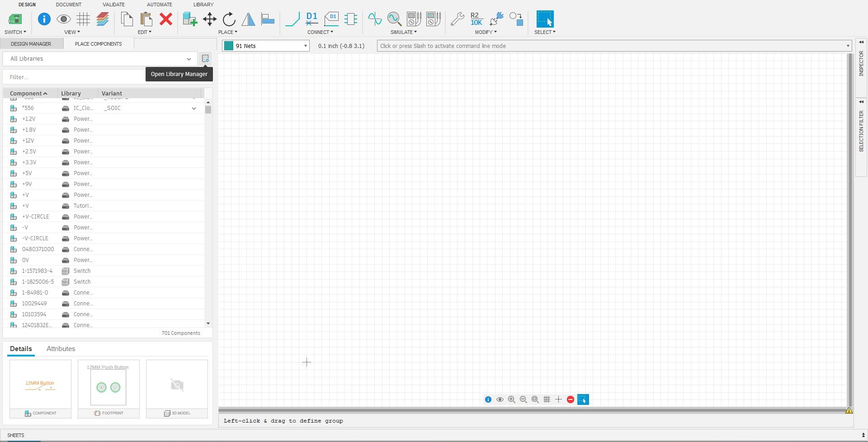The image size is (868, 442).
Task: Click the yellow warning triangle icon
Action: (x=849, y=411)
